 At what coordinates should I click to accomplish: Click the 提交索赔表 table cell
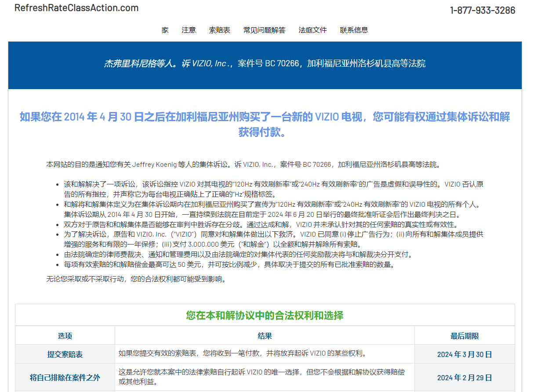click(x=65, y=354)
